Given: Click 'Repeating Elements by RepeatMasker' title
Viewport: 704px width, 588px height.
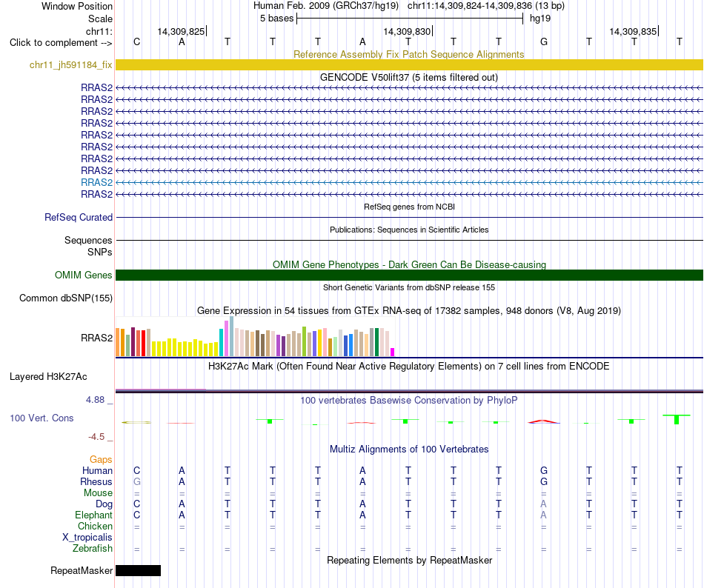Looking at the screenshot, I should [409, 560].
